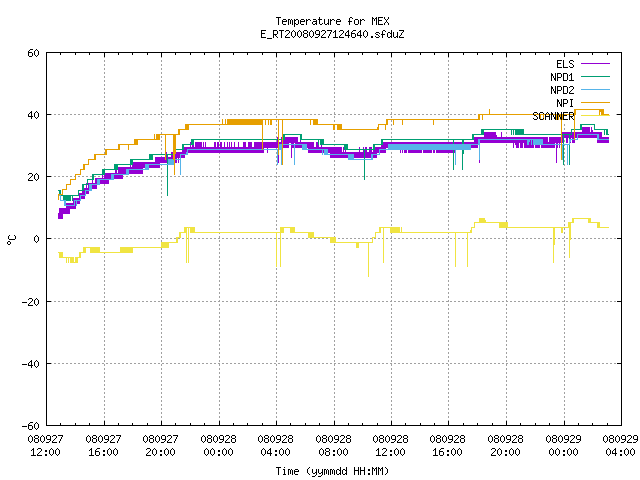Viewport: 640px width, 480px height.
Task: Click the y-axis label -60
Action: pyautogui.click(x=31, y=426)
